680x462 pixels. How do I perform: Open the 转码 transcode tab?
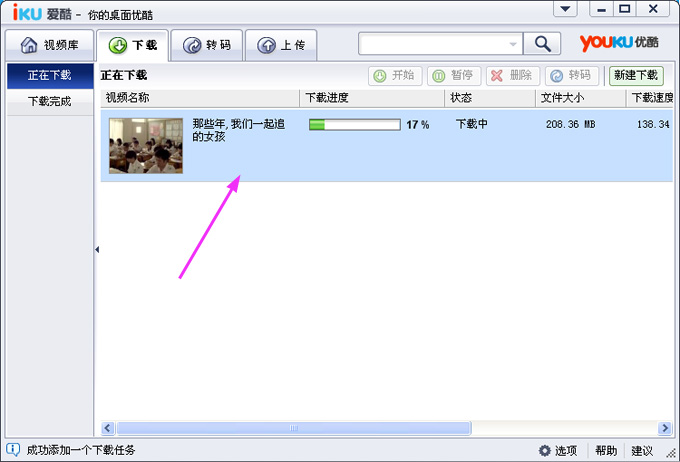(207, 45)
